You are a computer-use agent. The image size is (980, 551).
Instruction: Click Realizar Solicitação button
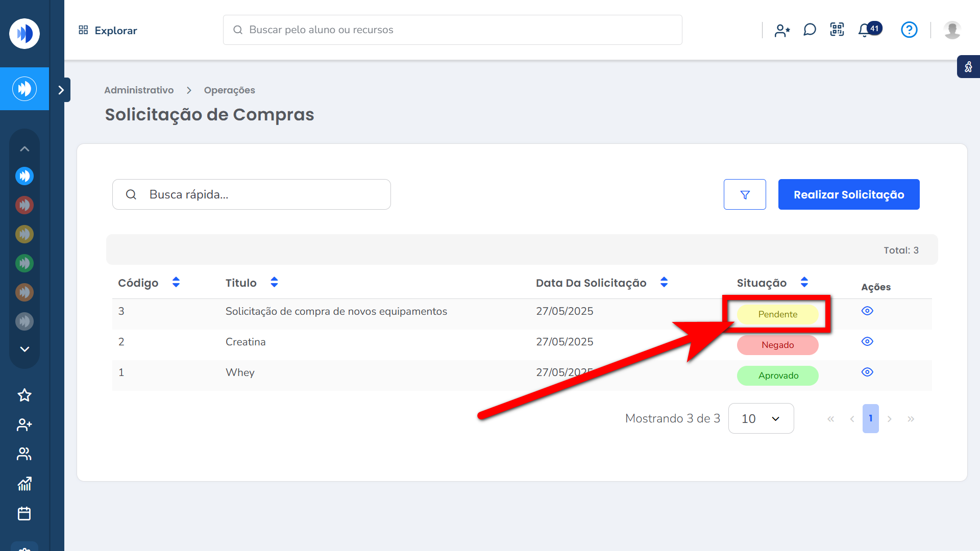click(x=848, y=194)
